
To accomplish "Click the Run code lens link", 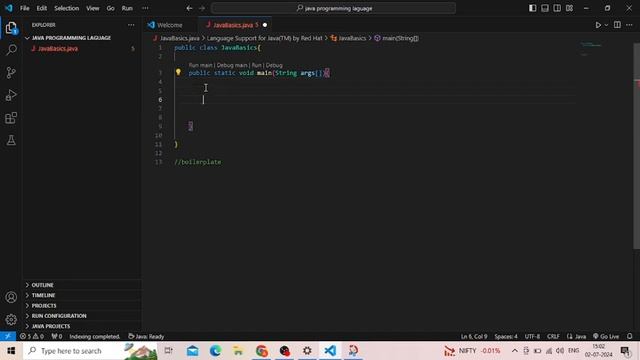I will click(x=256, y=65).
